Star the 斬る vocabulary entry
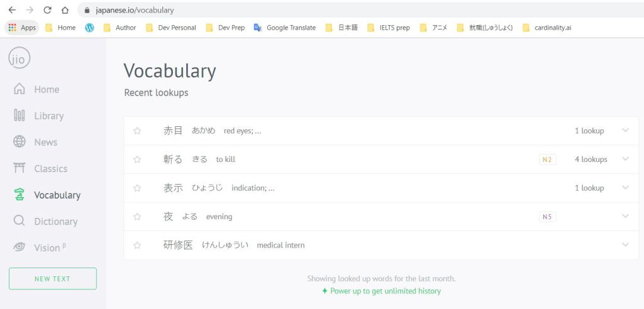Viewport: 644px width, 309px height. coord(137,160)
